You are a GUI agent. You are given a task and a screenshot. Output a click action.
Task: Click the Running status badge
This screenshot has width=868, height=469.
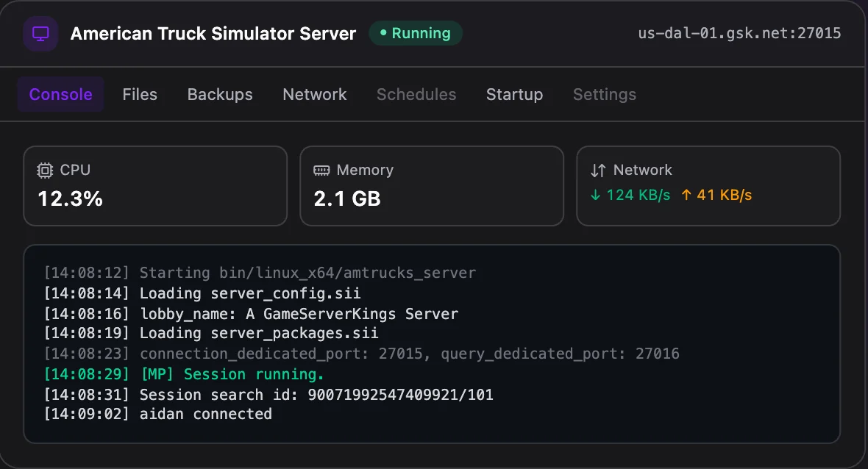pyautogui.click(x=416, y=33)
